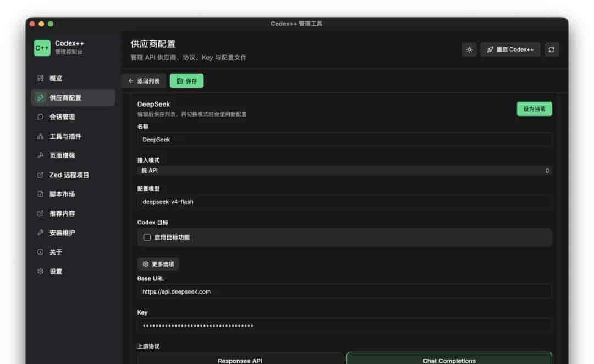Click the green 保存 button
The width and height of the screenshot is (594, 364).
coord(187,81)
